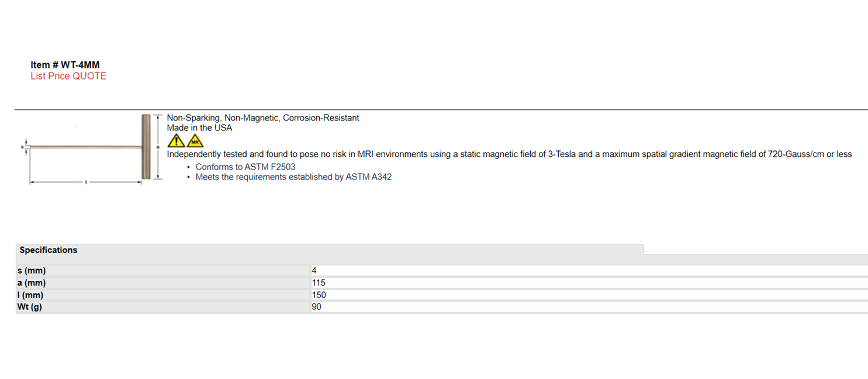Click the weight value 90
This screenshot has height=379, width=868.
click(316, 307)
